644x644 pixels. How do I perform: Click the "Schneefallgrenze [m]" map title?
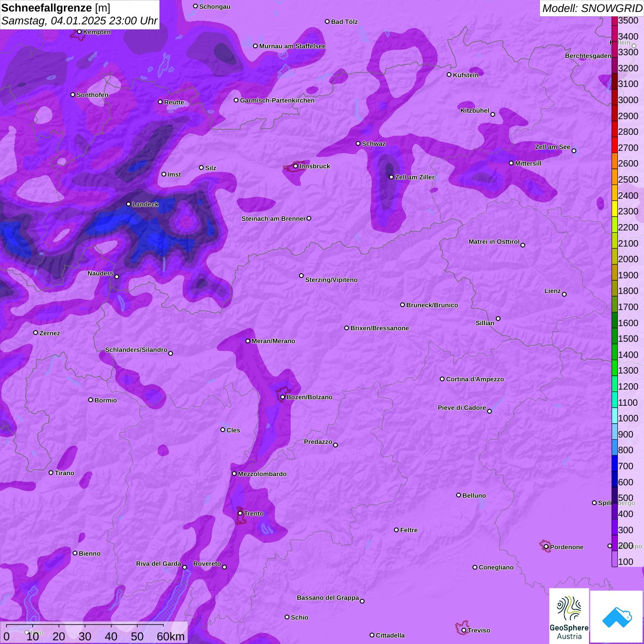click(56, 8)
